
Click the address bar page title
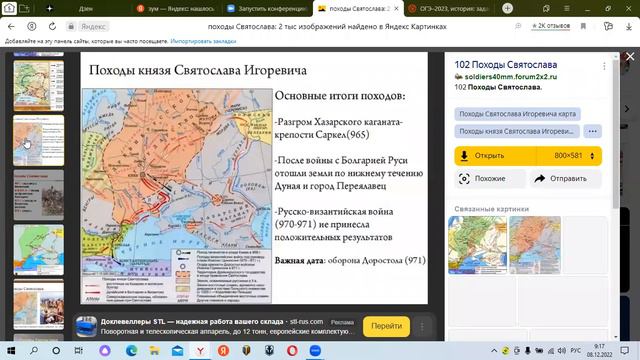[x=327, y=27]
